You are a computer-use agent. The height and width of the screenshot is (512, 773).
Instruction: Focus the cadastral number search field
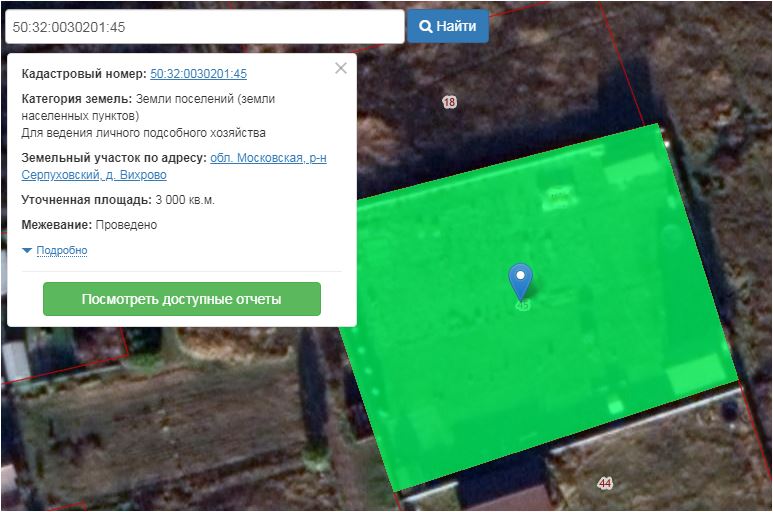pos(204,26)
